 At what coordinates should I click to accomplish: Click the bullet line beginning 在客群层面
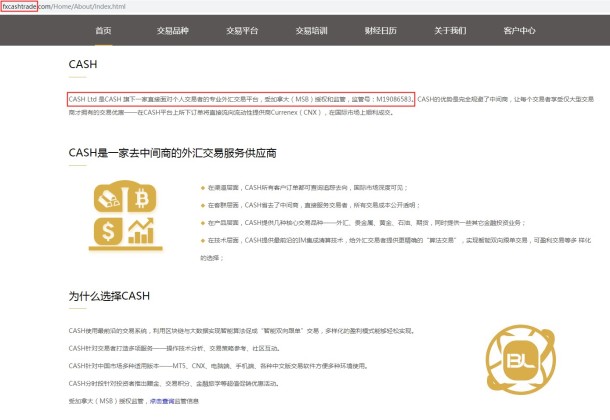pyautogui.click(x=314, y=205)
